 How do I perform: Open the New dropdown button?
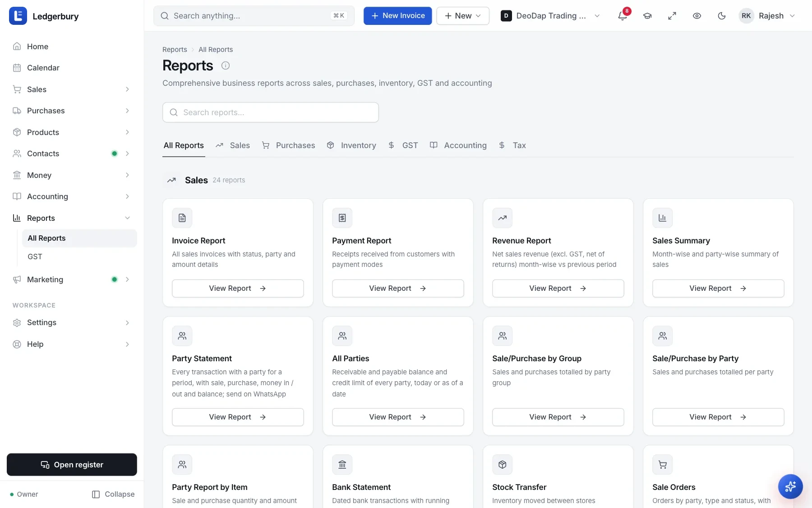pyautogui.click(x=463, y=16)
